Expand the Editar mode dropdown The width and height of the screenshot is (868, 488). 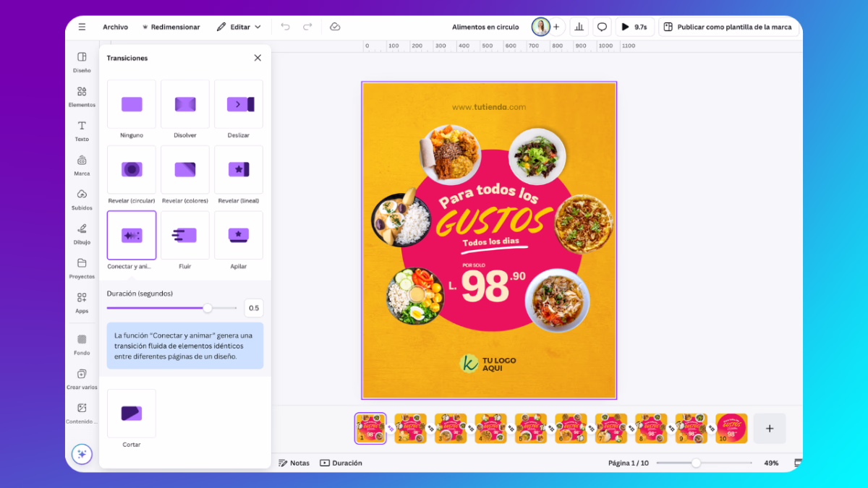coord(239,27)
